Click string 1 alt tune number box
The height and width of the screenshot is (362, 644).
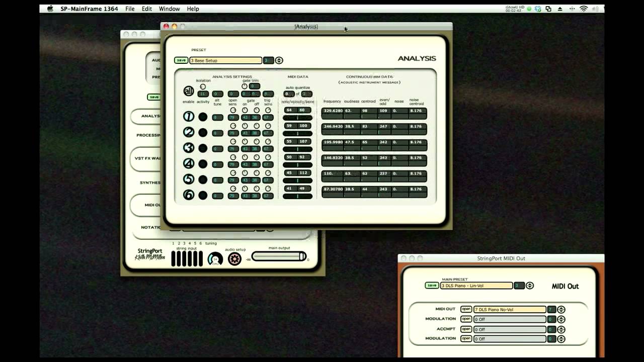tap(217, 118)
